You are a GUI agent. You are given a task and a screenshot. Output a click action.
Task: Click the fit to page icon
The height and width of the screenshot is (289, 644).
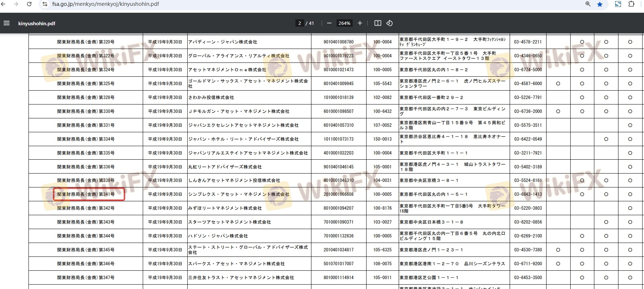pyautogui.click(x=378, y=23)
